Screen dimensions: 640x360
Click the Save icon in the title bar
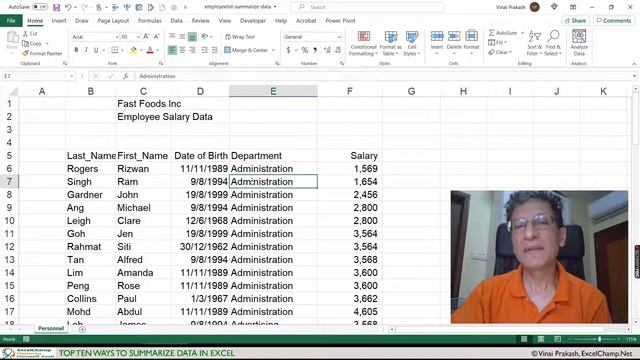(56, 7)
